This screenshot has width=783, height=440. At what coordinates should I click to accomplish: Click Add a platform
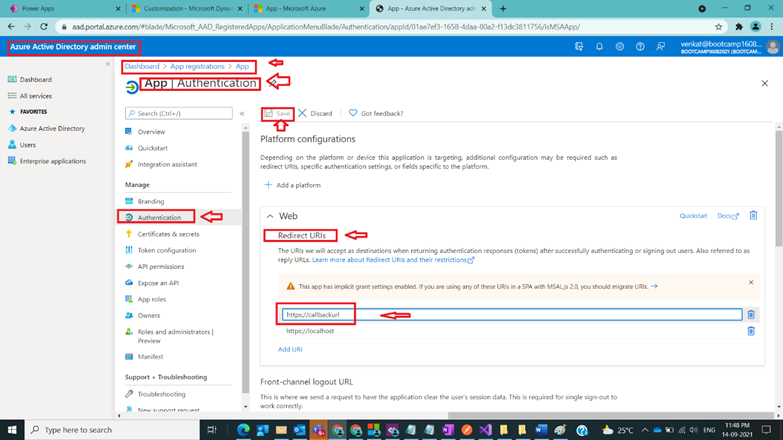(x=292, y=185)
